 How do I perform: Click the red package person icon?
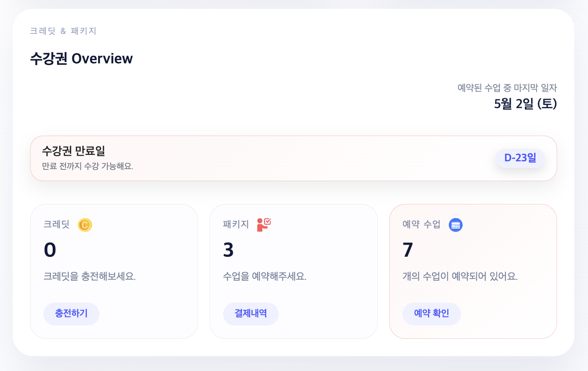coord(264,225)
